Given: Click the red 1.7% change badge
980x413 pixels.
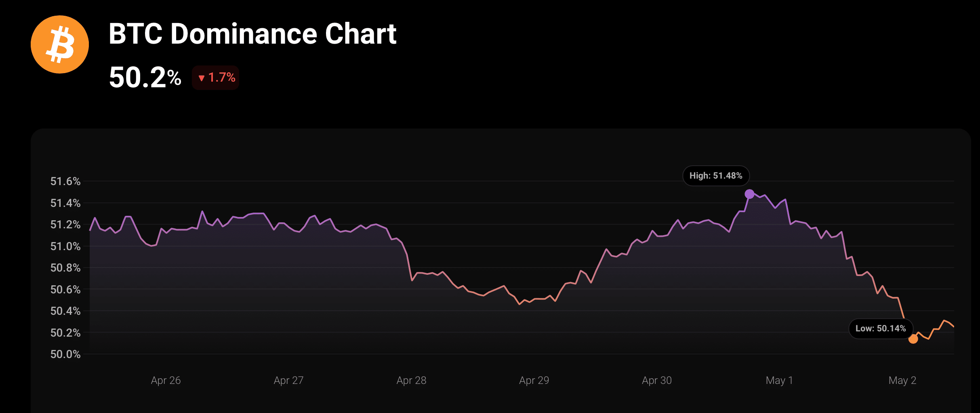Looking at the screenshot, I should click(216, 78).
